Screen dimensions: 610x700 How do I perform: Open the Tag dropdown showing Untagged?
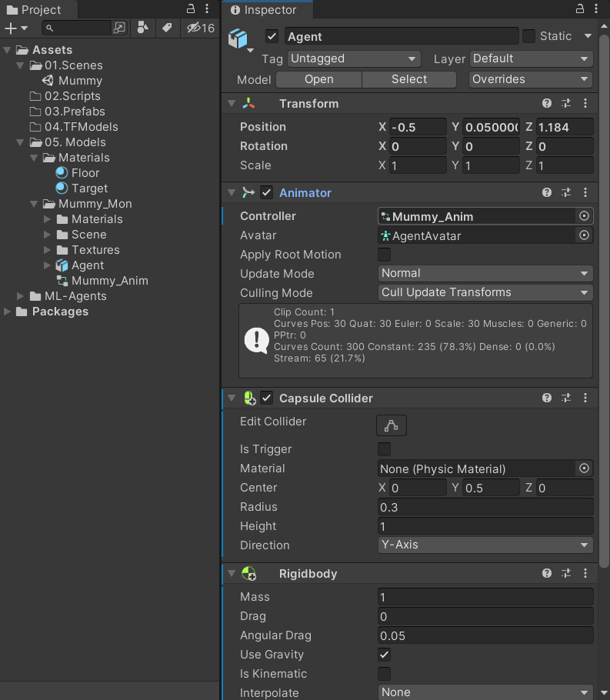click(354, 58)
